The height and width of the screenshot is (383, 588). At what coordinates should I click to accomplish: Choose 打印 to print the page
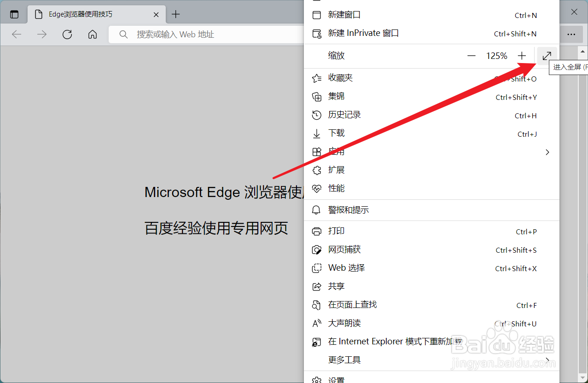pyautogui.click(x=432, y=231)
